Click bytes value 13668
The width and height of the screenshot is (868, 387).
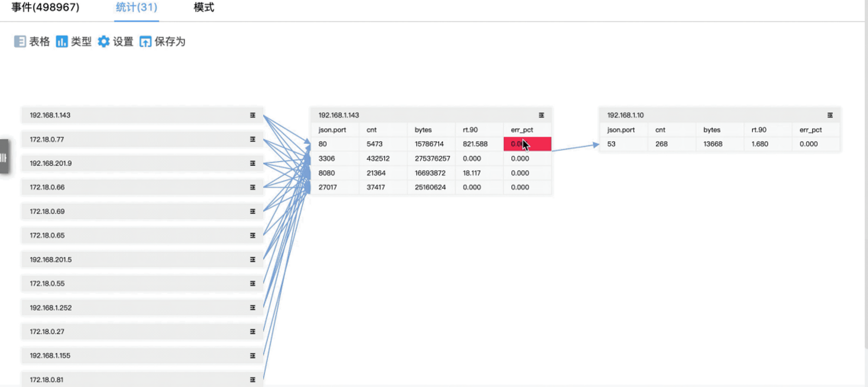coord(713,144)
